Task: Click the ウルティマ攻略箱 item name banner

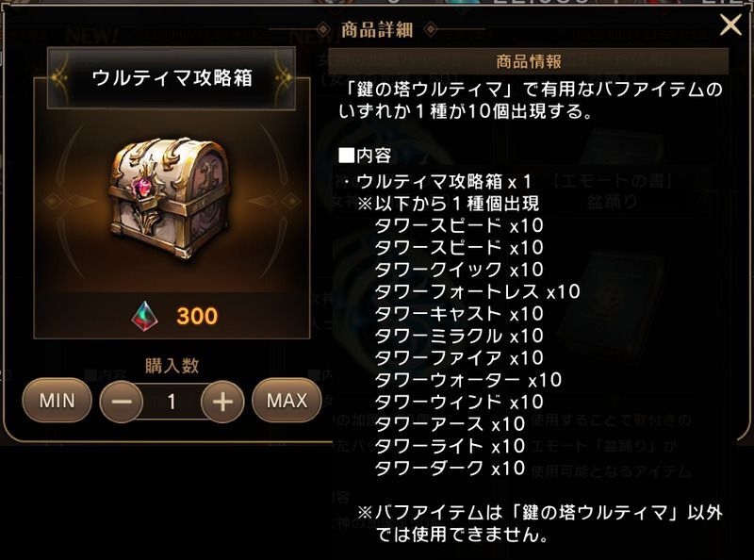Action: (172, 78)
